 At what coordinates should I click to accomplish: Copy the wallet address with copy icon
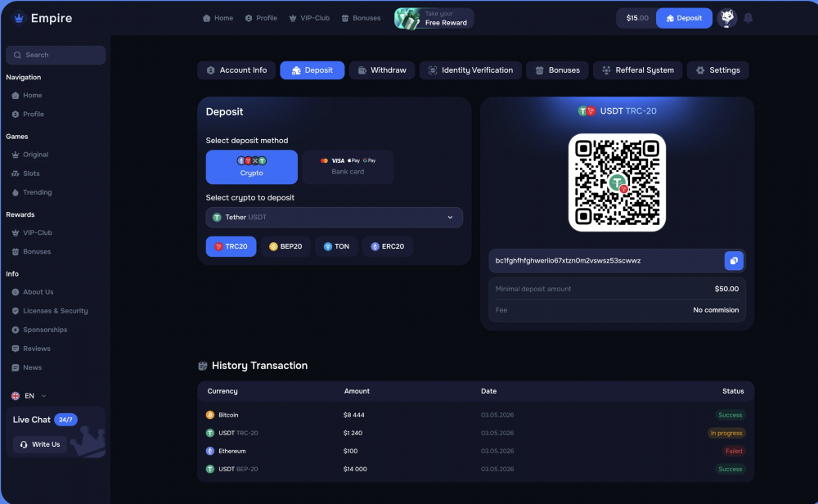(734, 261)
